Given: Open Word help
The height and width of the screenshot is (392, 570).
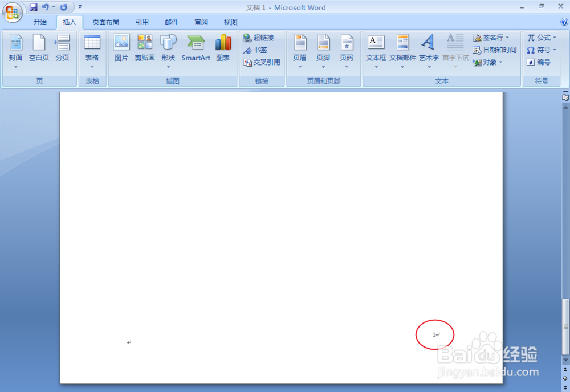Looking at the screenshot, I should (x=564, y=22).
